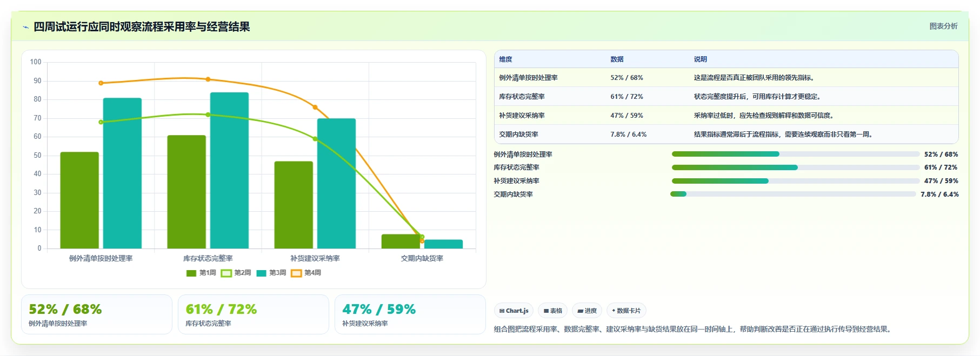Click the 52% / 68% stat card

97,314
